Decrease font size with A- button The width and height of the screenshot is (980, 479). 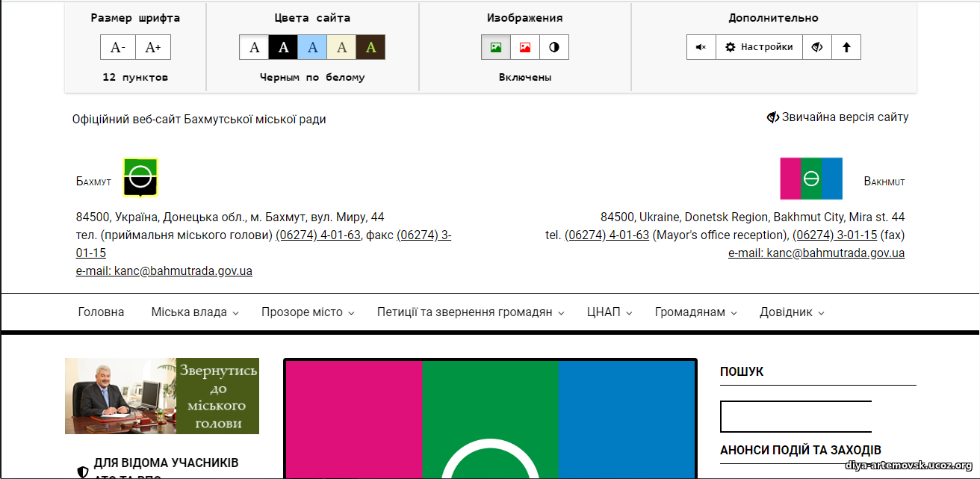click(x=118, y=47)
